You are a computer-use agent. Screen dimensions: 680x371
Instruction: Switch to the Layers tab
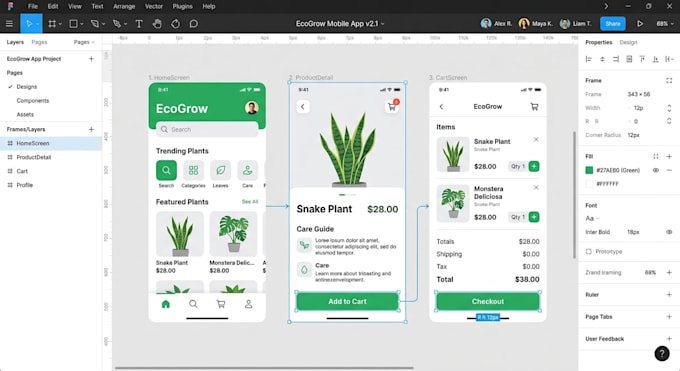pyautogui.click(x=15, y=42)
